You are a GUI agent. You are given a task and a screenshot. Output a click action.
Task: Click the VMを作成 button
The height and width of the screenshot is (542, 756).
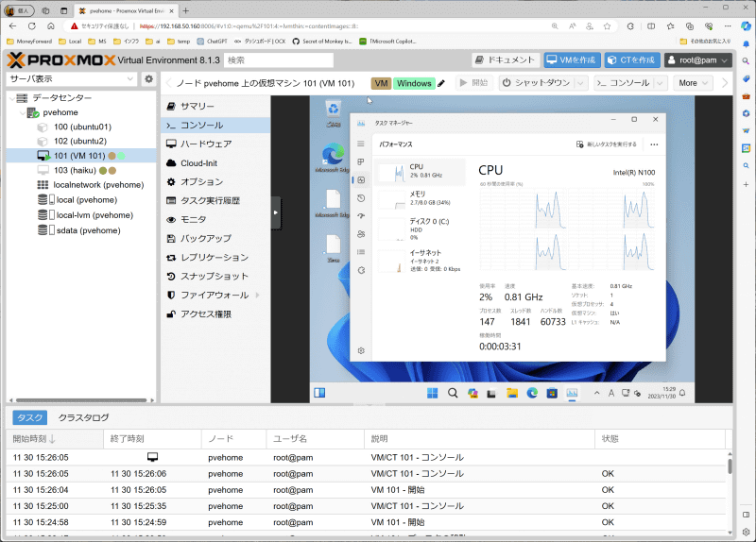[x=573, y=60]
